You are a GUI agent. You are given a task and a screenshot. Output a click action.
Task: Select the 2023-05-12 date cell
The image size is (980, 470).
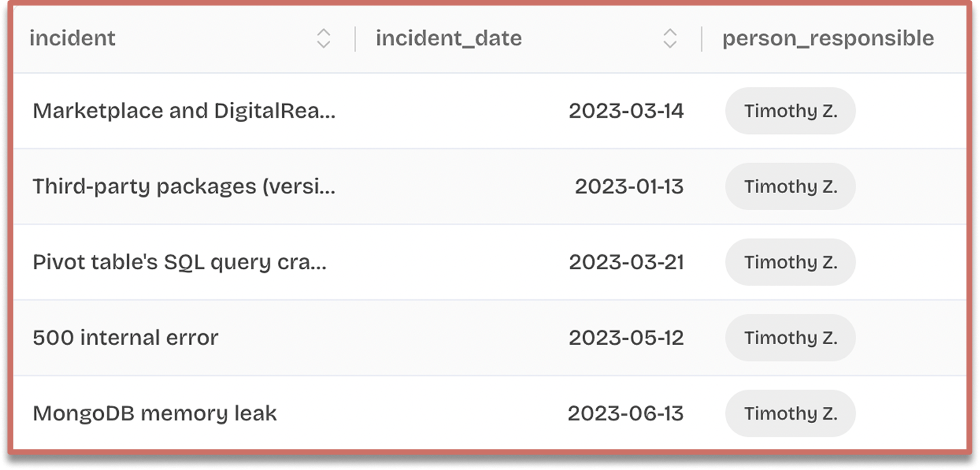626,338
